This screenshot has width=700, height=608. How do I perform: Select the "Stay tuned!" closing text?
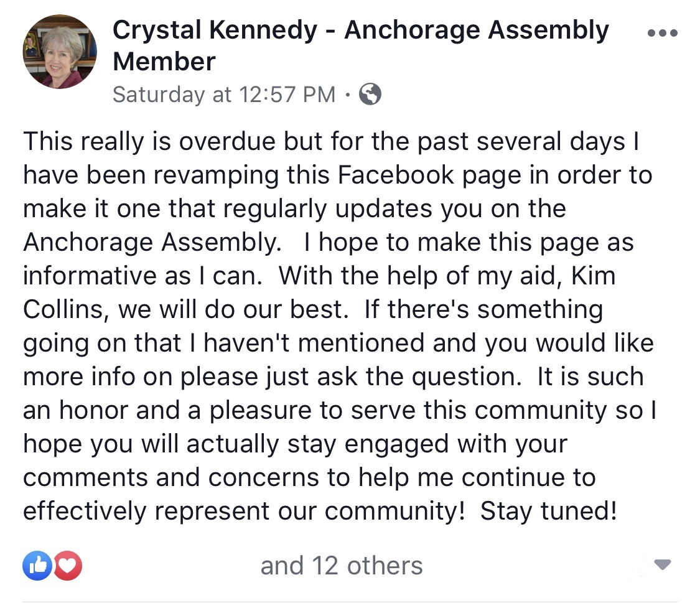click(549, 511)
